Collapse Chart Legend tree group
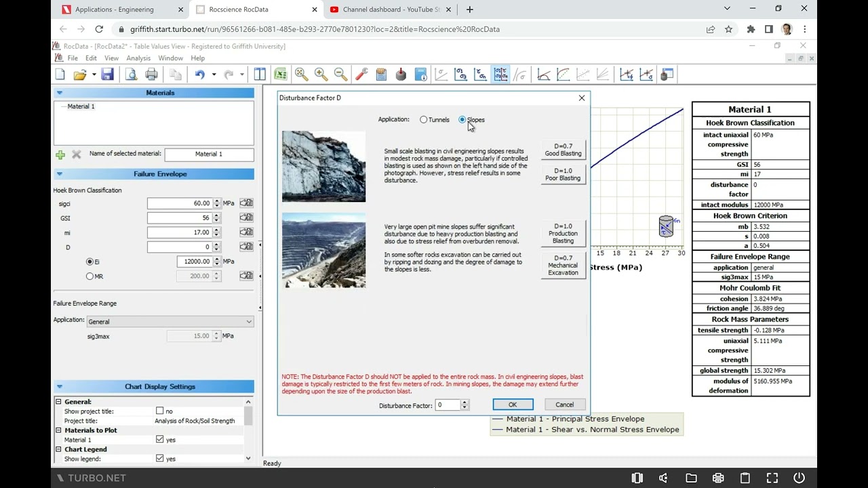868x488 pixels. pyautogui.click(x=58, y=449)
